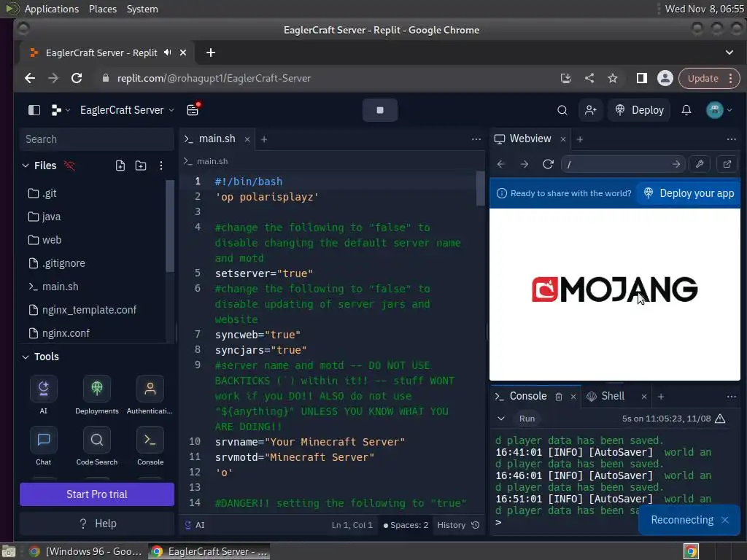Open the Applications menu

52,9
